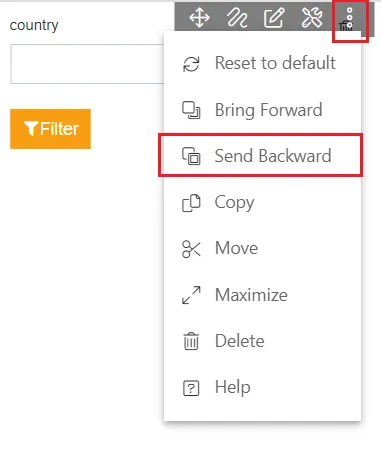Select the squiggle wiring icon in toolbar

pos(237,17)
